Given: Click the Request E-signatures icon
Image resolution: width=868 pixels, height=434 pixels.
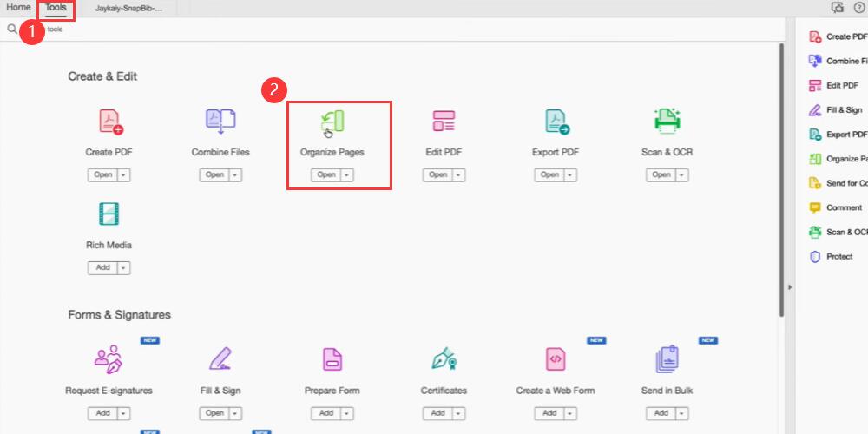Looking at the screenshot, I should click(x=108, y=359).
